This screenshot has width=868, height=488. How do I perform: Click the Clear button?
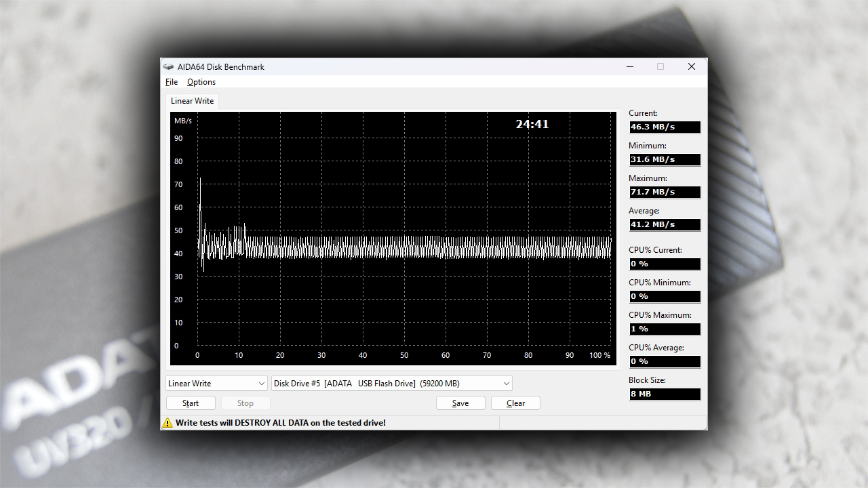click(x=515, y=403)
